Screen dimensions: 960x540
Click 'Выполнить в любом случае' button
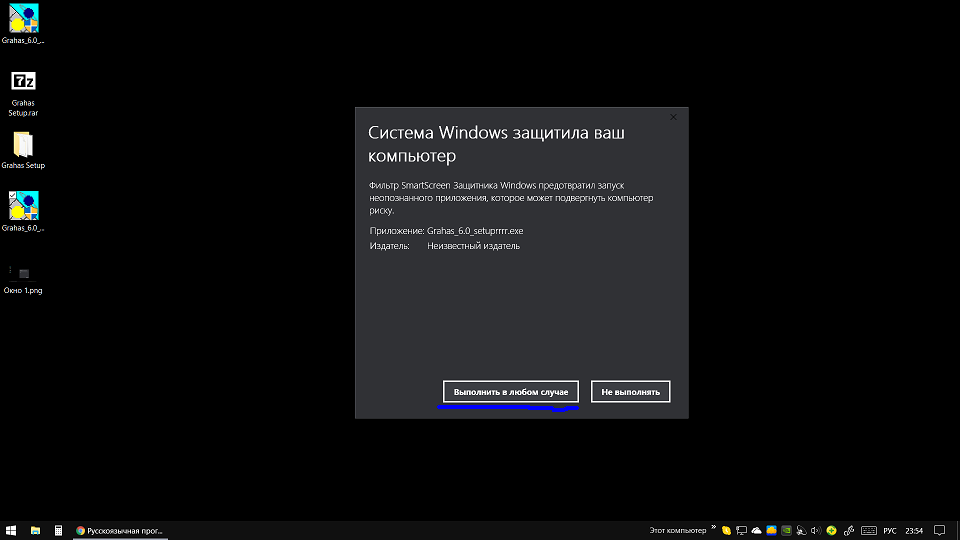[x=511, y=392]
